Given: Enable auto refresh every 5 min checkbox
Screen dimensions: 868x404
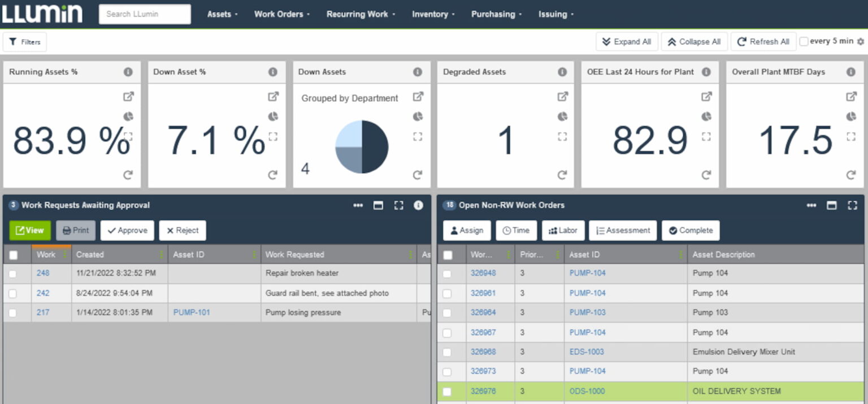Looking at the screenshot, I should click(x=804, y=41).
